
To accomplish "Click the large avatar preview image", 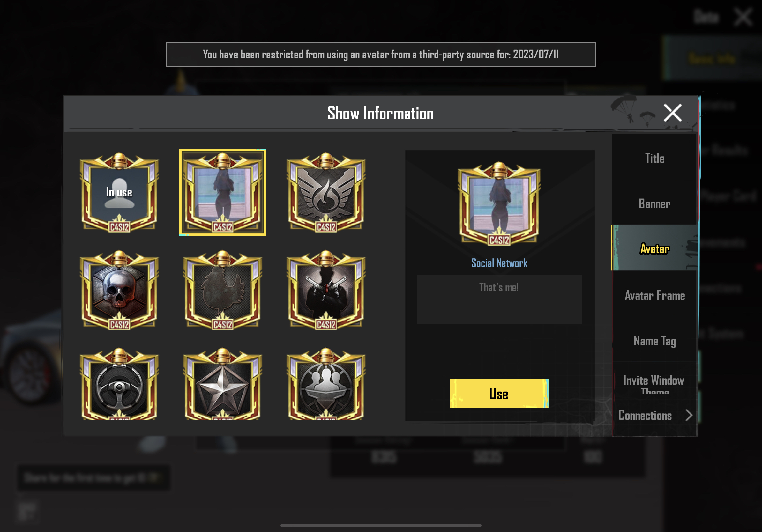I will tap(499, 203).
